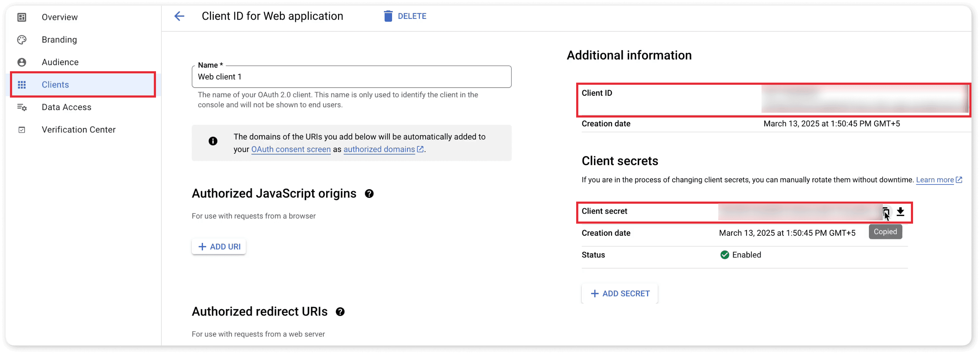The width and height of the screenshot is (980, 354).
Task: Click the Verification Center checkbox icon
Action: tap(22, 130)
